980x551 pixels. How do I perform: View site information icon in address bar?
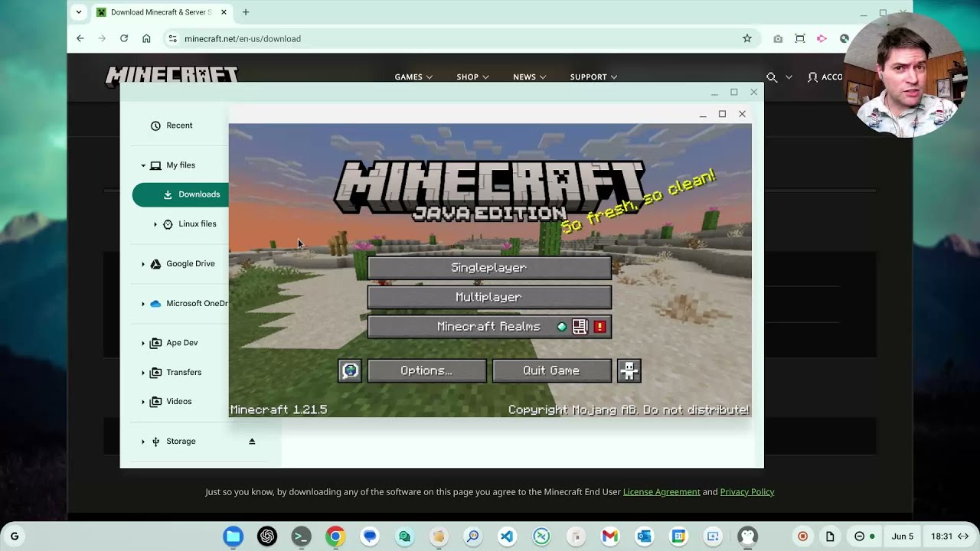coord(173,38)
